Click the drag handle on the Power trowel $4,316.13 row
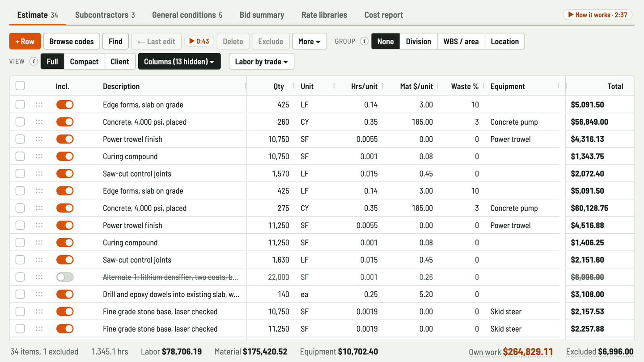 coord(39,139)
